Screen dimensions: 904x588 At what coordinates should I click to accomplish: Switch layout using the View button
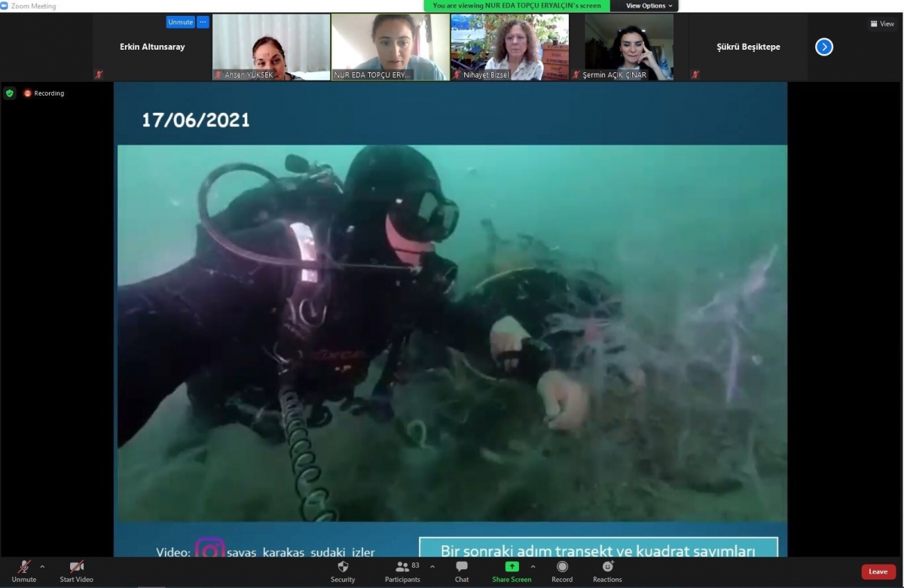click(882, 24)
